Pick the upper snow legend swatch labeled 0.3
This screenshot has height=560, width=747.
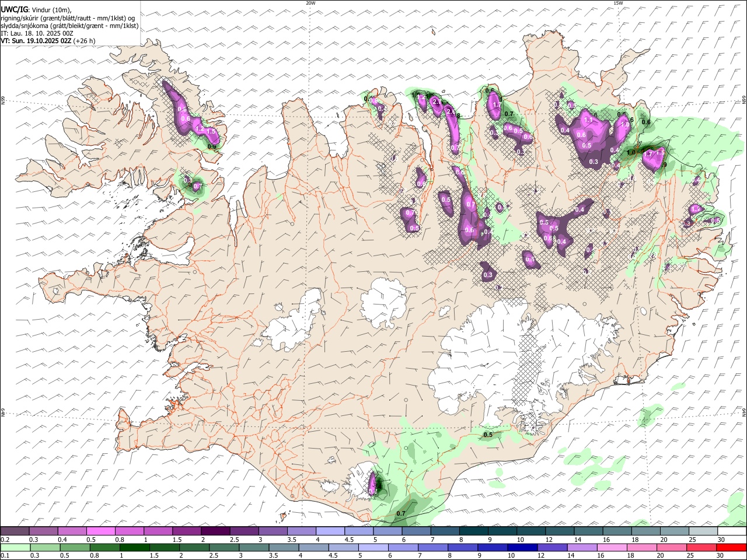pyautogui.click(x=43, y=531)
